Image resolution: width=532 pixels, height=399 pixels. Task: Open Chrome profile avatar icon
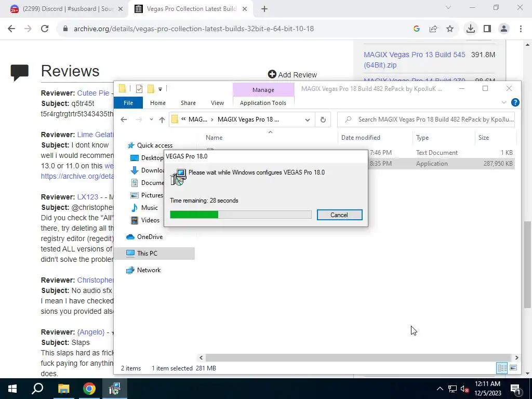click(x=504, y=29)
